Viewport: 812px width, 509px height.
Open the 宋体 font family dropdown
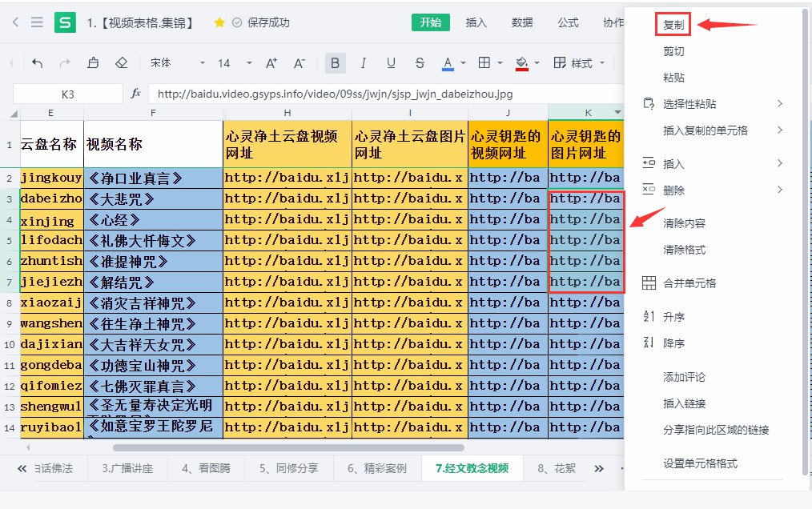[178, 63]
